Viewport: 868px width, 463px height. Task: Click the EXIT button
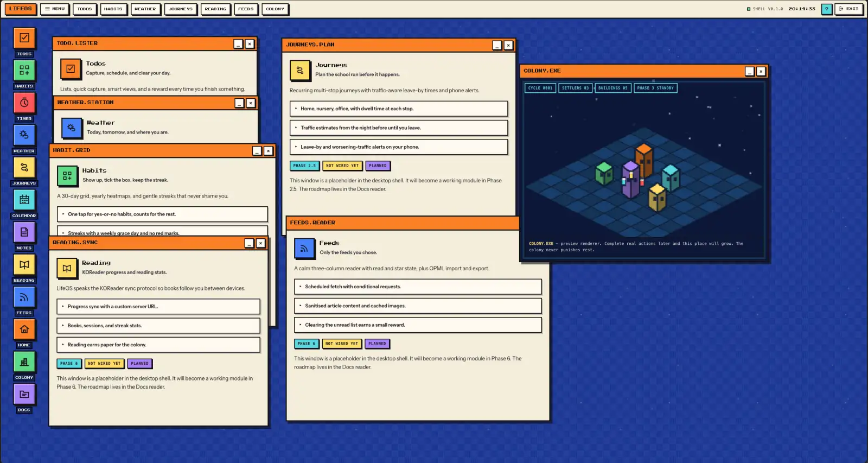[x=849, y=9]
